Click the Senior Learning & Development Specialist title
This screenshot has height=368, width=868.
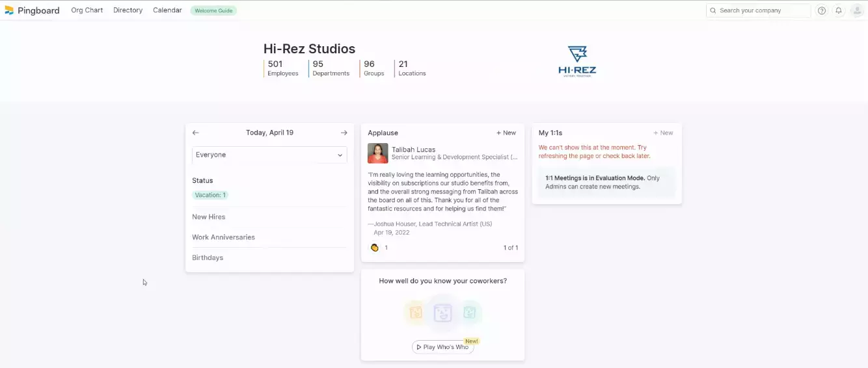coord(455,157)
